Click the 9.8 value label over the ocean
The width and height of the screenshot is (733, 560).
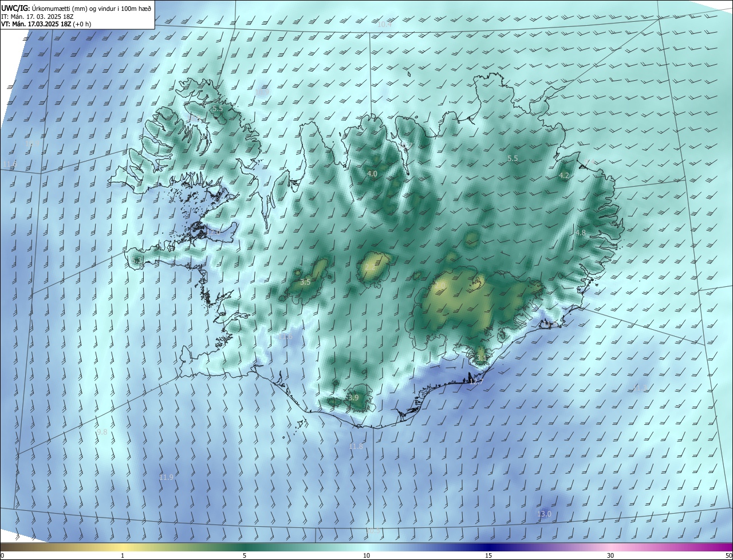click(x=102, y=432)
